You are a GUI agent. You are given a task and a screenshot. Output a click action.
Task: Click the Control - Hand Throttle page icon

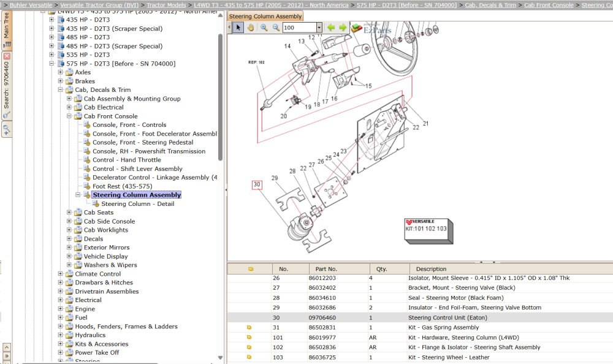(87, 159)
